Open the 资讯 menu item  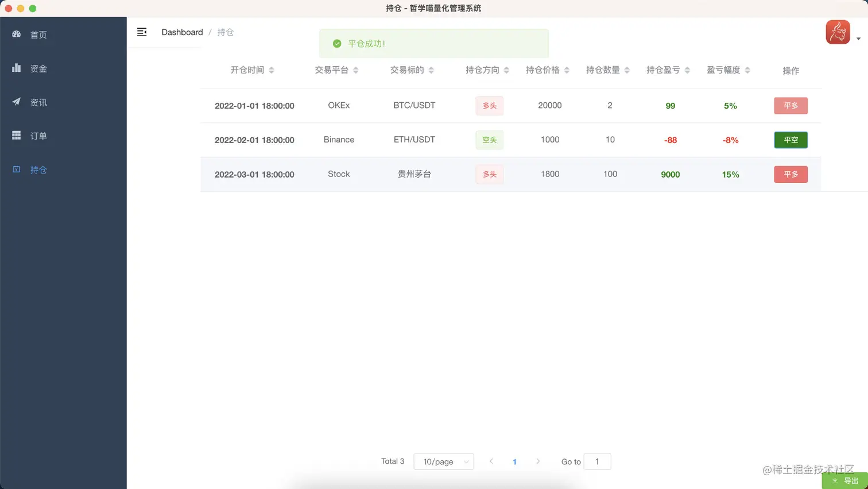pyautogui.click(x=63, y=102)
